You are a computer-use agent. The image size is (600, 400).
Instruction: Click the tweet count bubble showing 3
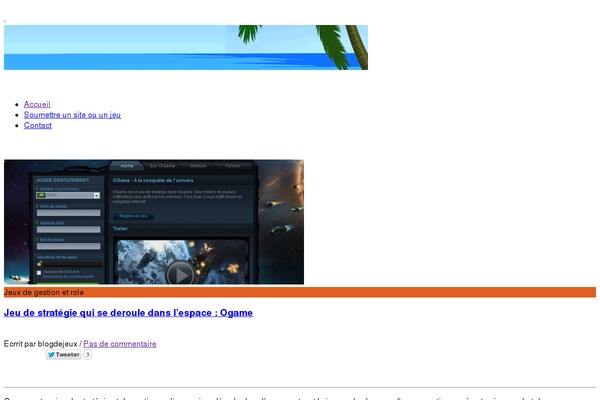(88, 355)
